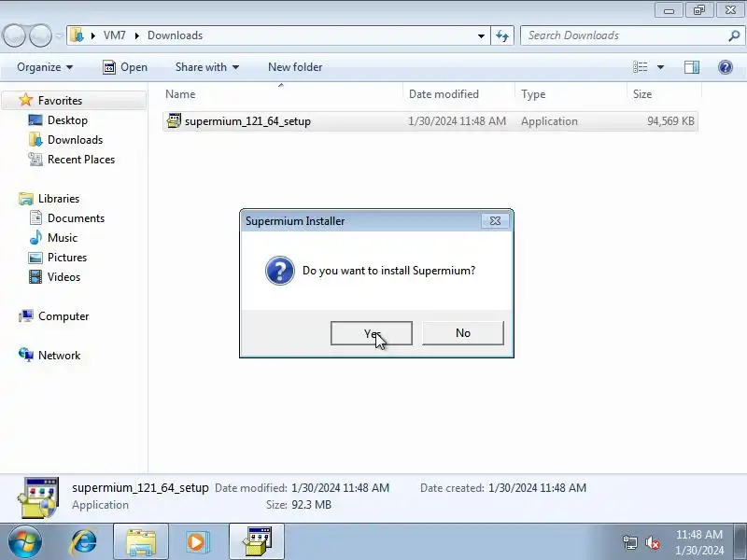
Task: Open Explorer help icon
Action: pyautogui.click(x=726, y=67)
